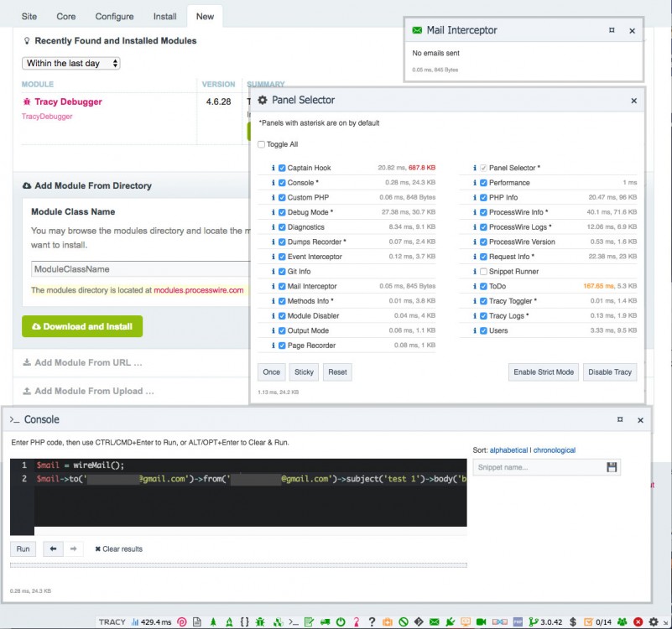Open the Panel Selector gear in the Tracy bar

[655, 621]
